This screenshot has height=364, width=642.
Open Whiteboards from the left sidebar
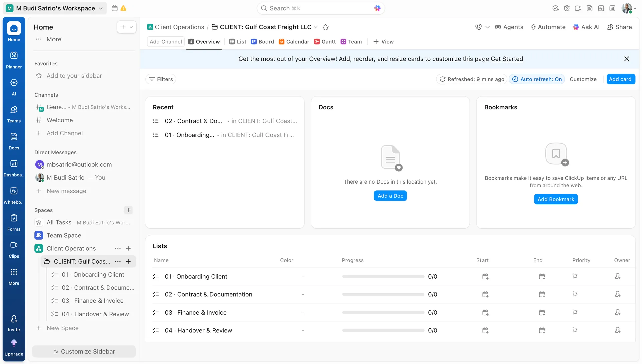tap(14, 195)
